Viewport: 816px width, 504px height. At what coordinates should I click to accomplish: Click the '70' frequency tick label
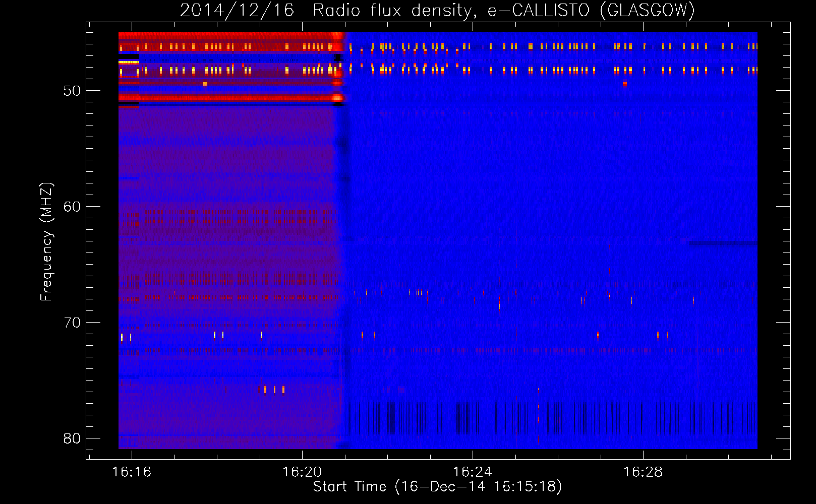tap(72, 323)
